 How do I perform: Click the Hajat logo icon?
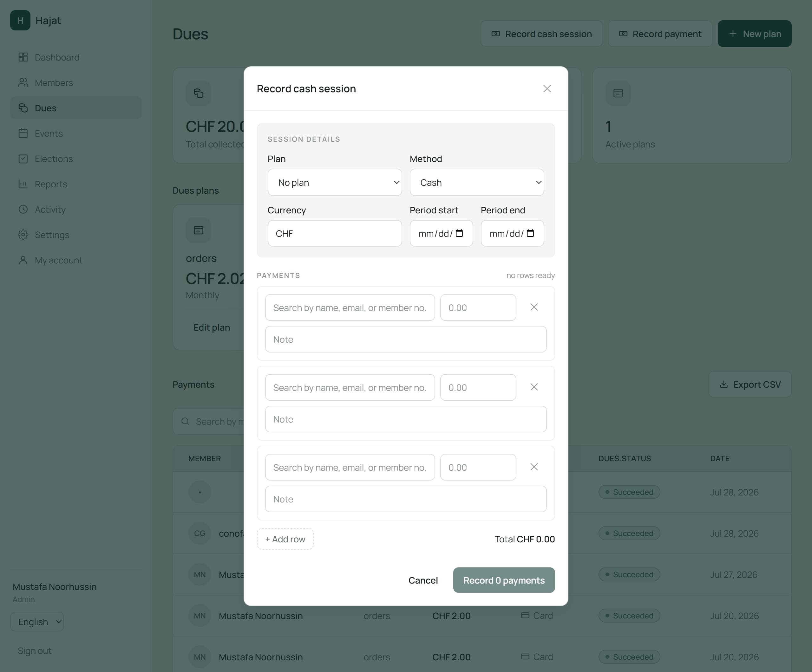pyautogui.click(x=20, y=20)
